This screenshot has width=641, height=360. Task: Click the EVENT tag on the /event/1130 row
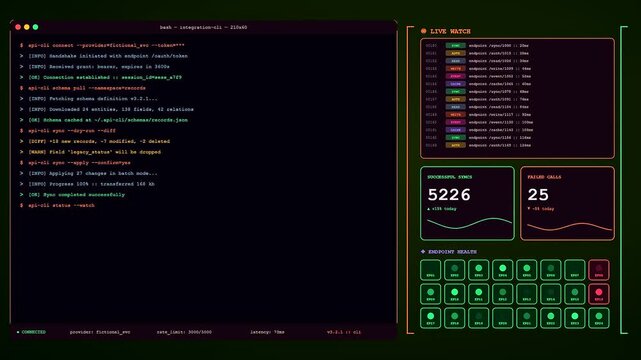pos(455,122)
